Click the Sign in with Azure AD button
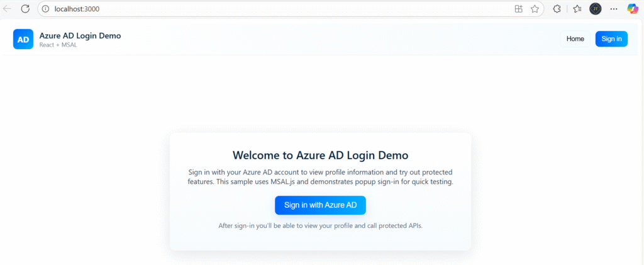 pos(320,205)
